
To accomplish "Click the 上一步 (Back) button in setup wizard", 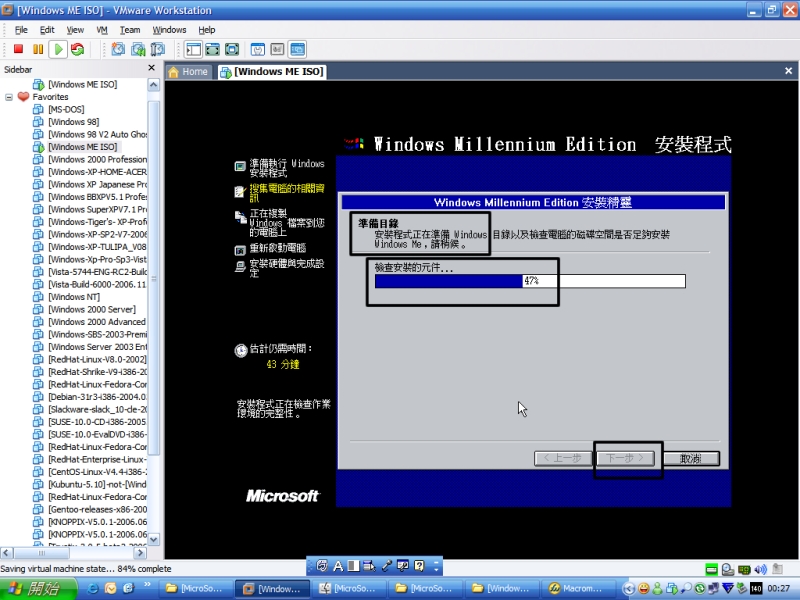I will coord(563,458).
